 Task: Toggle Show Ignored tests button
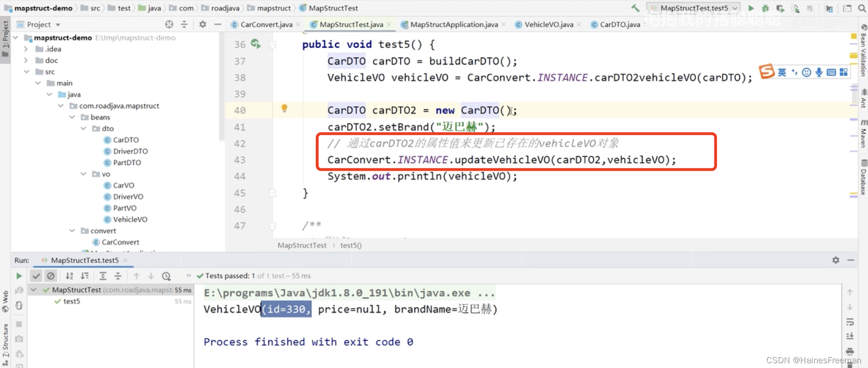pyautogui.click(x=51, y=276)
